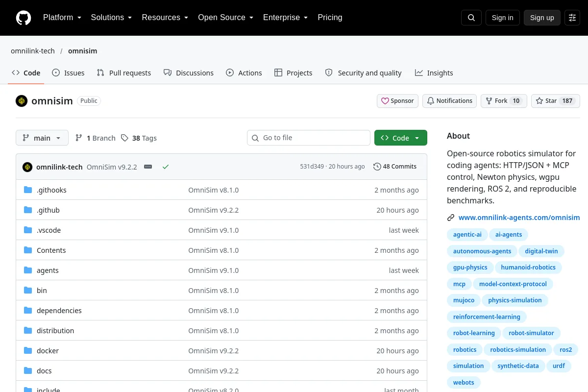Click the website link chain icon
This screenshot has width=588, height=392.
click(x=451, y=218)
